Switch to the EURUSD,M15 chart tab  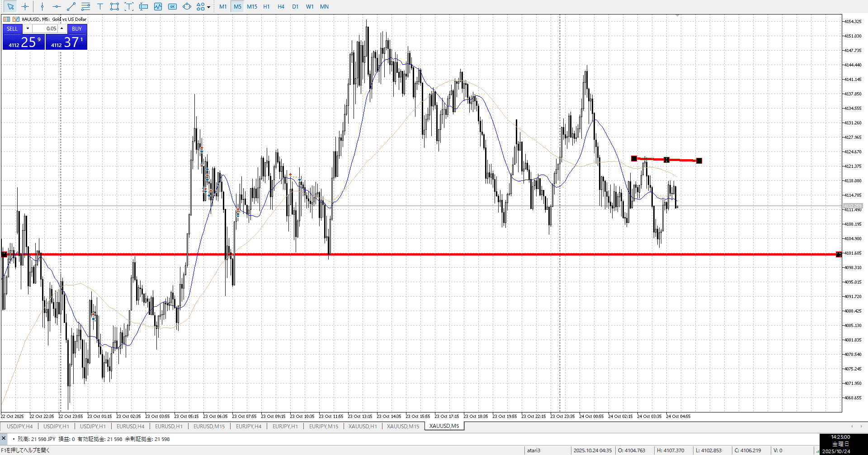pos(209,426)
